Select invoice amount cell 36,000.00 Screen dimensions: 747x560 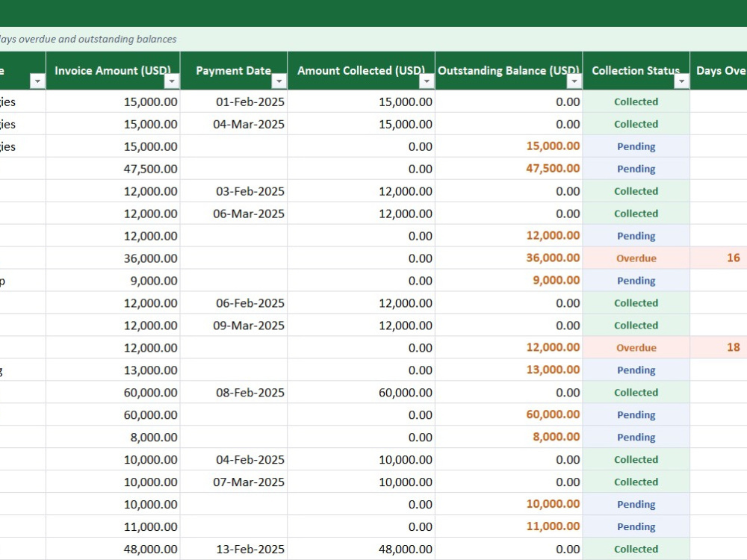coord(113,258)
